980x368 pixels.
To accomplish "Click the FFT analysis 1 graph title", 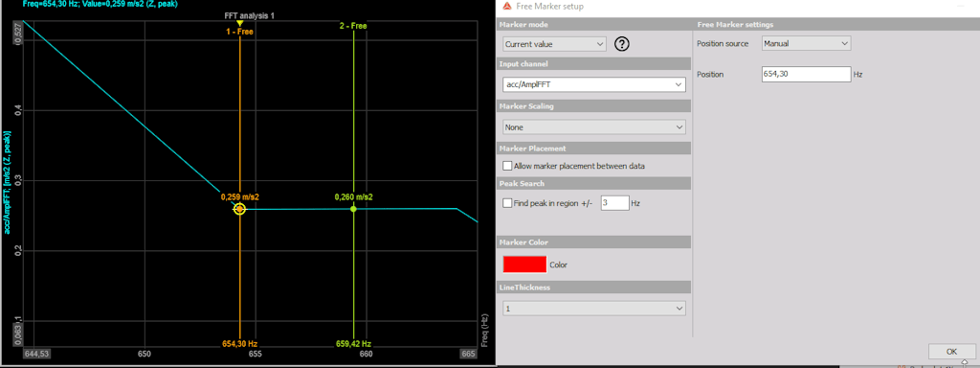I will (x=249, y=15).
